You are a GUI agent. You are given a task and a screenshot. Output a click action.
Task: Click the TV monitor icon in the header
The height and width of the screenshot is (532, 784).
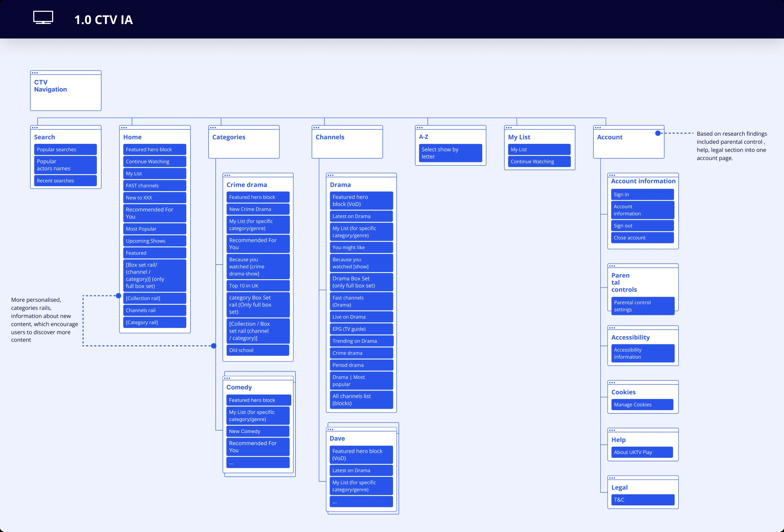pyautogui.click(x=43, y=18)
